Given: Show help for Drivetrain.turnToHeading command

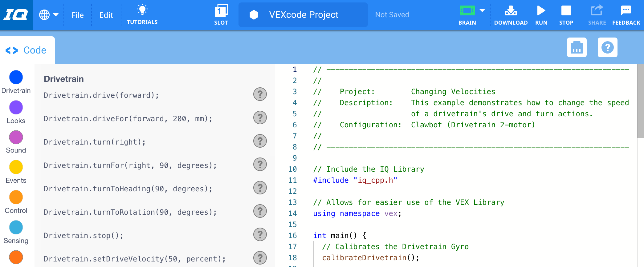Looking at the screenshot, I should point(260,188).
